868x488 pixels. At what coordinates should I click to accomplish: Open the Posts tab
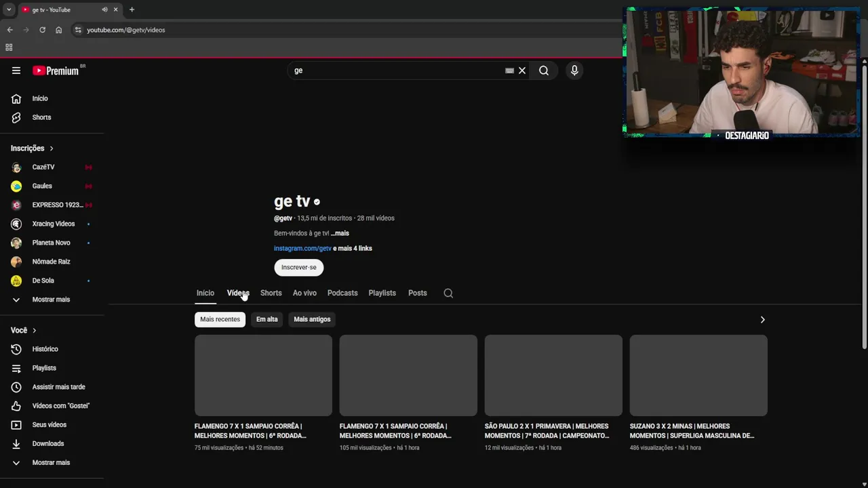pos(418,293)
